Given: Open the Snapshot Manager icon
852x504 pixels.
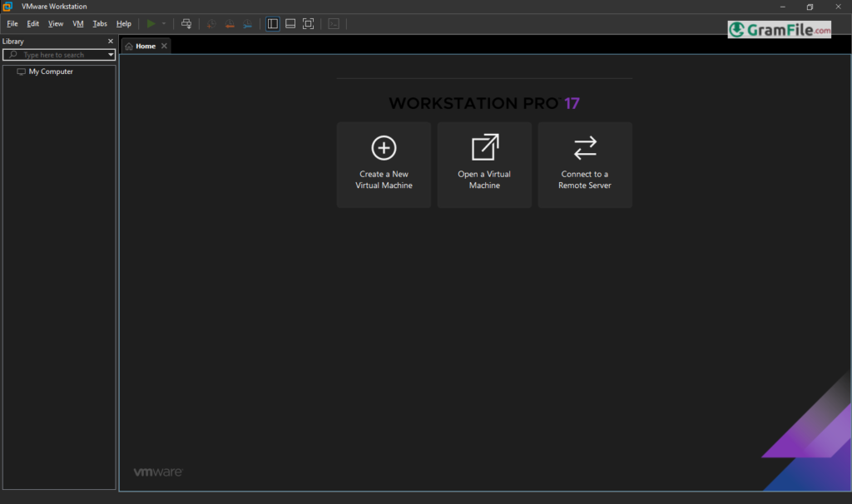Looking at the screenshot, I should (x=247, y=23).
